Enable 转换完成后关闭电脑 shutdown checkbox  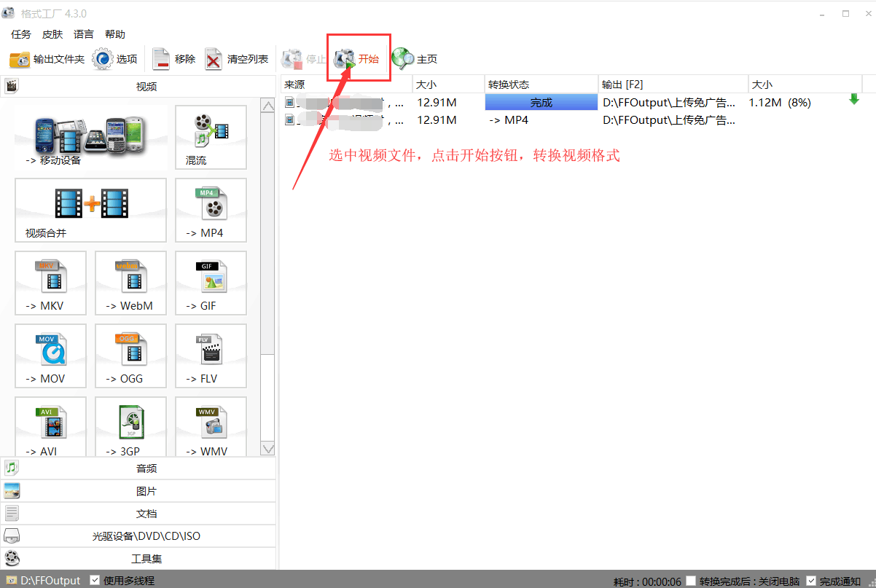[x=691, y=581]
